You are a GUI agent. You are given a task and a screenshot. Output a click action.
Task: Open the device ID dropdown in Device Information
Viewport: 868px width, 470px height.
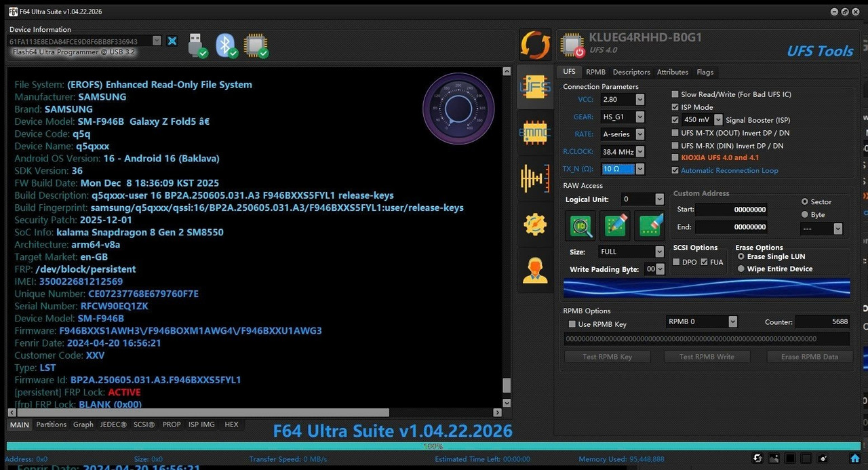click(x=157, y=41)
